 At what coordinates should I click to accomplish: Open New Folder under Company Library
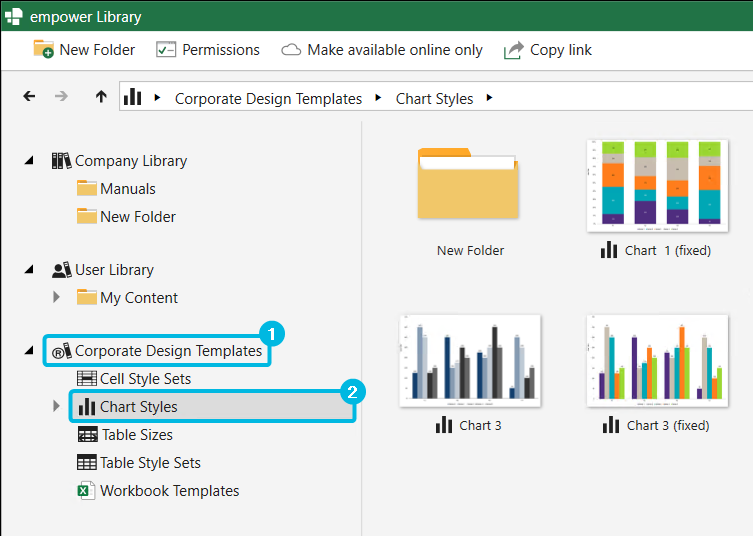point(138,217)
